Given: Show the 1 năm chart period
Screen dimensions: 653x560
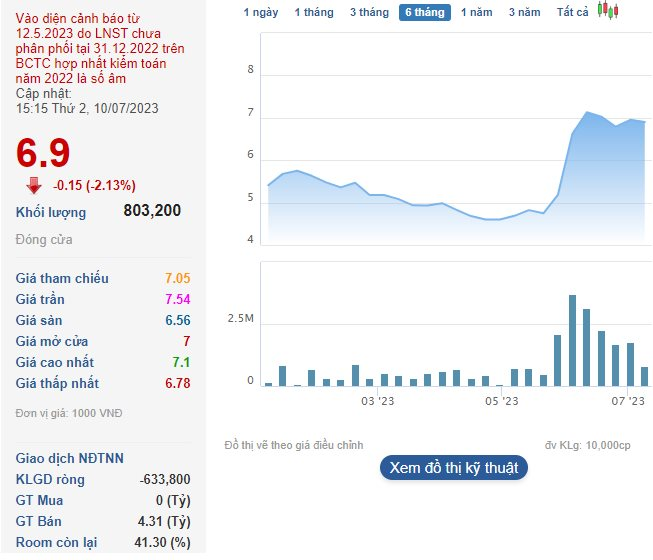Looking at the screenshot, I should tap(476, 12).
